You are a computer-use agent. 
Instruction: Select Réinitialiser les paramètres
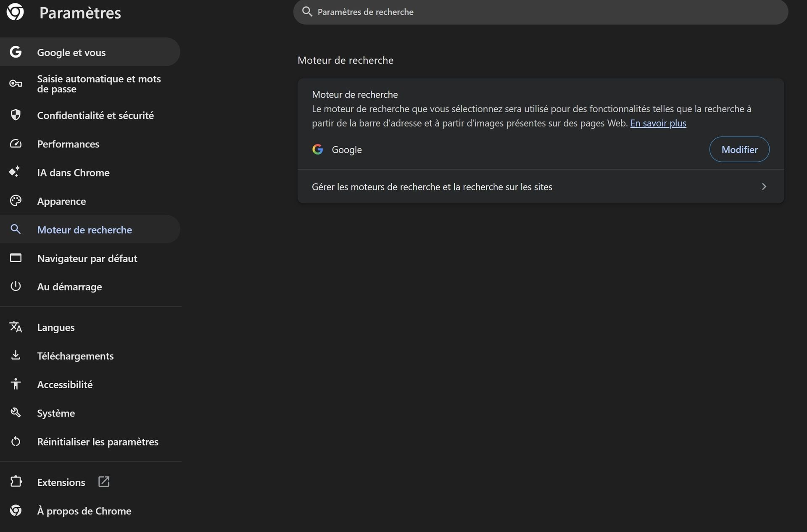click(90, 441)
